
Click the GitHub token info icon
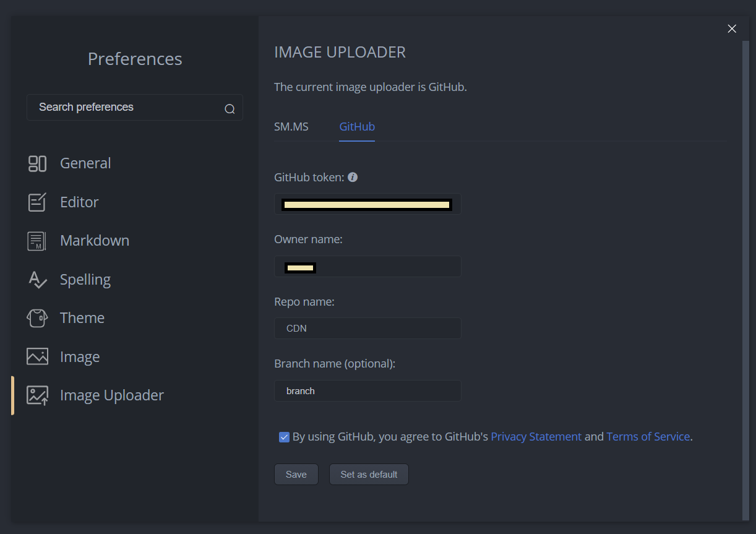353,177
